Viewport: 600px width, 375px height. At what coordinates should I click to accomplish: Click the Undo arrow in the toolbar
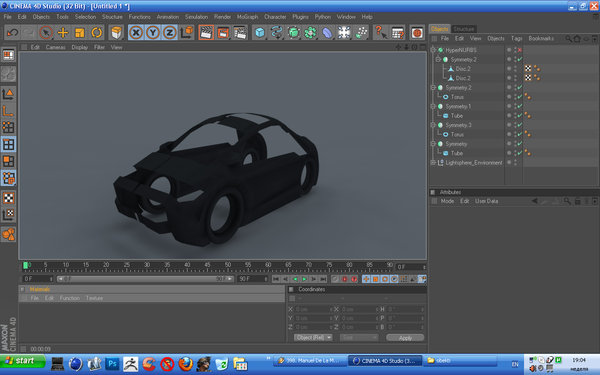click(12, 33)
